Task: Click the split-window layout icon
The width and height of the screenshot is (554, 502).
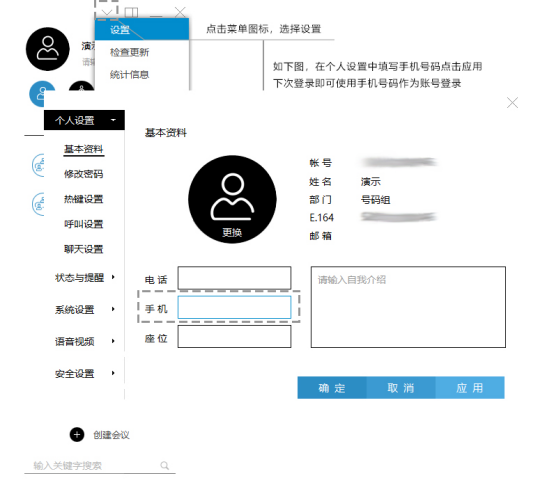Action: [x=131, y=12]
